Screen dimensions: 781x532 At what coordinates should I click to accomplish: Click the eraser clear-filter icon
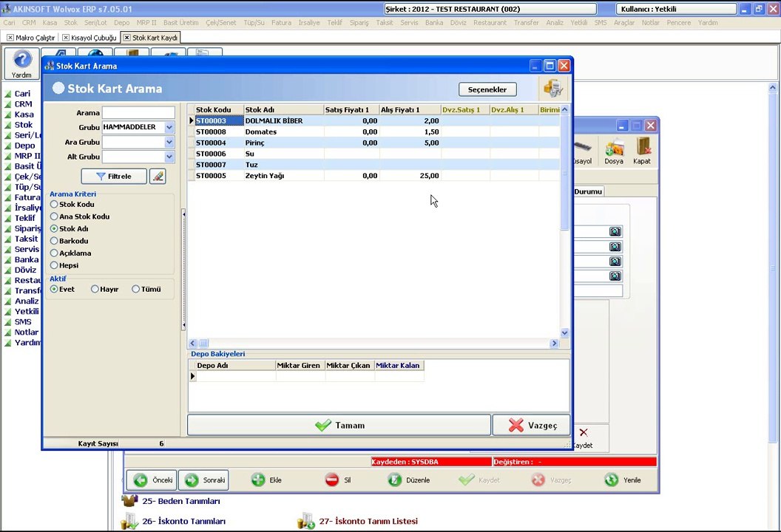click(158, 176)
